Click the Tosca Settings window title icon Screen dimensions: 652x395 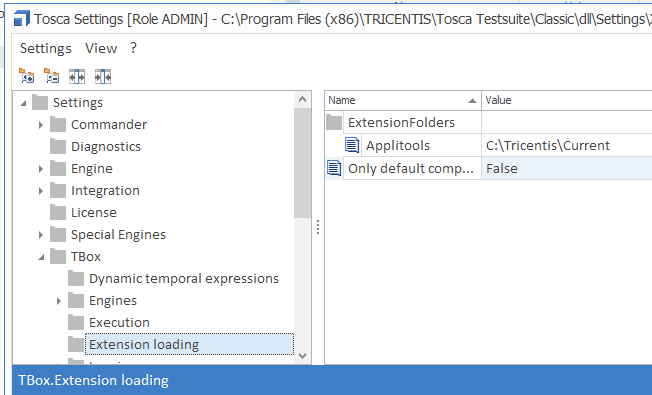pos(21,19)
